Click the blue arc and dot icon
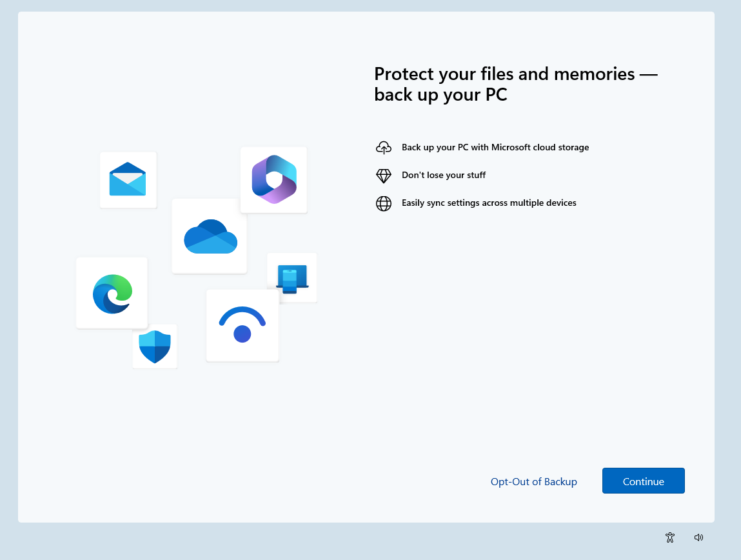 click(x=242, y=325)
